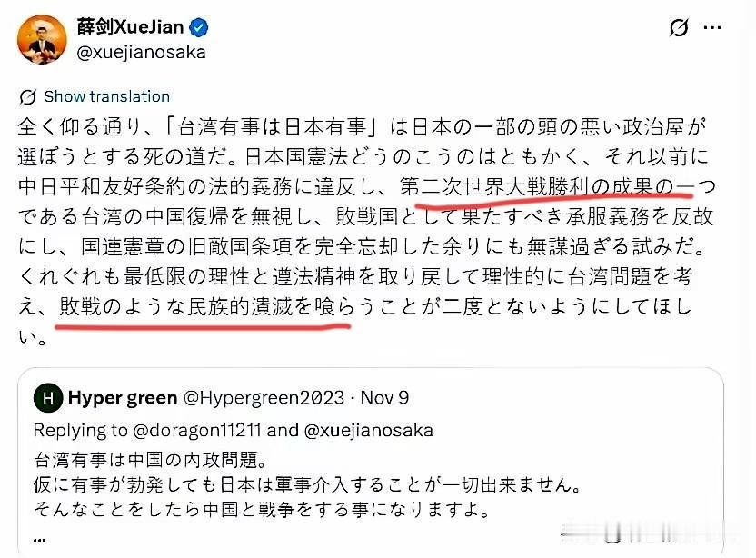
Task: Click the blue verified badge
Action: point(198,27)
